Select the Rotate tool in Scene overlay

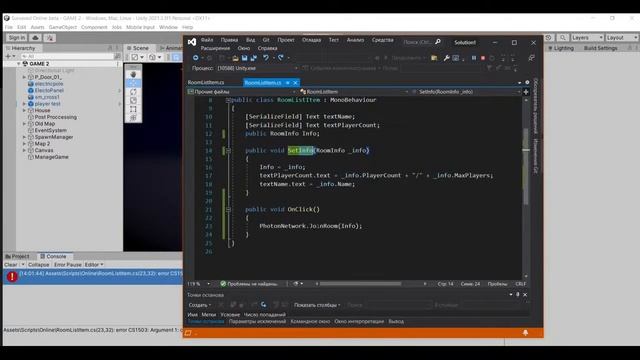click(133, 92)
